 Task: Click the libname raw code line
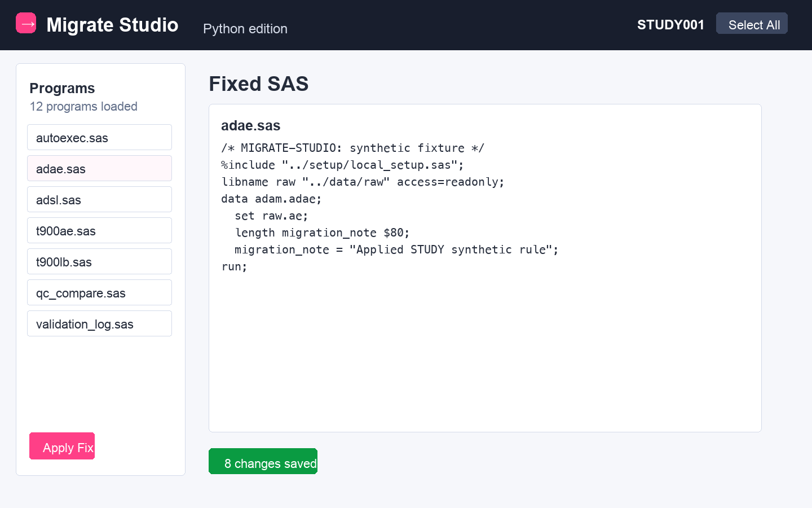click(363, 182)
